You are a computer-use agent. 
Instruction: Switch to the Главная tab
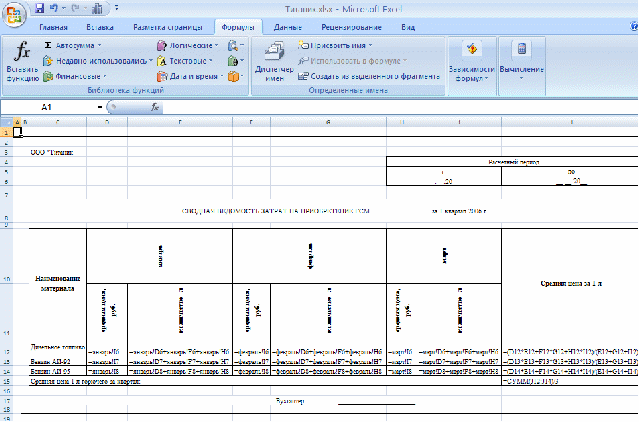coord(53,27)
